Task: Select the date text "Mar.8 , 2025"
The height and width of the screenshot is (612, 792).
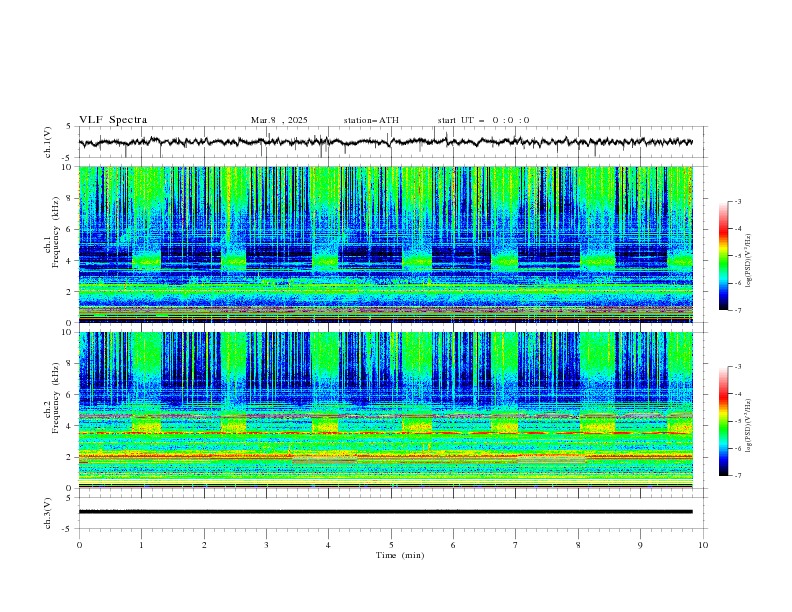Action: click(x=279, y=120)
